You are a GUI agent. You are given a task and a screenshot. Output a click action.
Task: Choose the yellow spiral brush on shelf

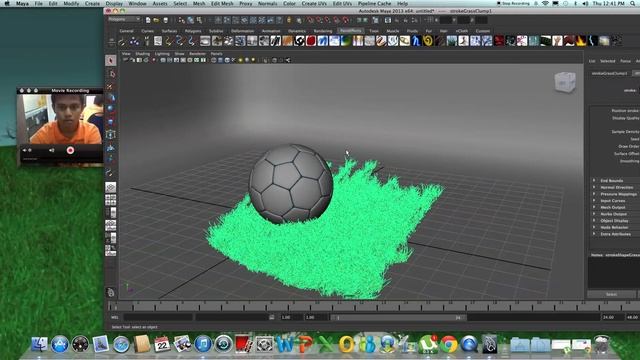[x=428, y=41]
